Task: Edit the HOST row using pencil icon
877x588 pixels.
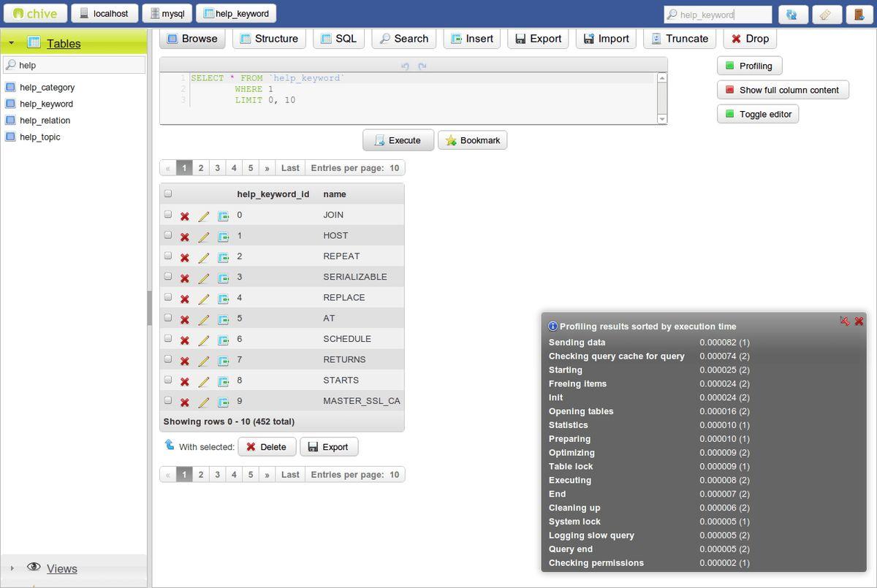Action: point(204,237)
